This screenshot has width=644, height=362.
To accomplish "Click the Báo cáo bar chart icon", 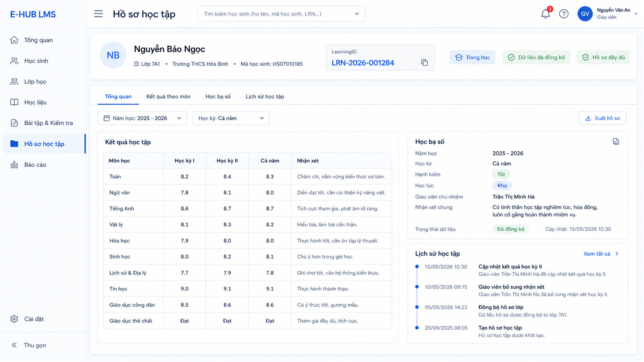I will [x=14, y=165].
